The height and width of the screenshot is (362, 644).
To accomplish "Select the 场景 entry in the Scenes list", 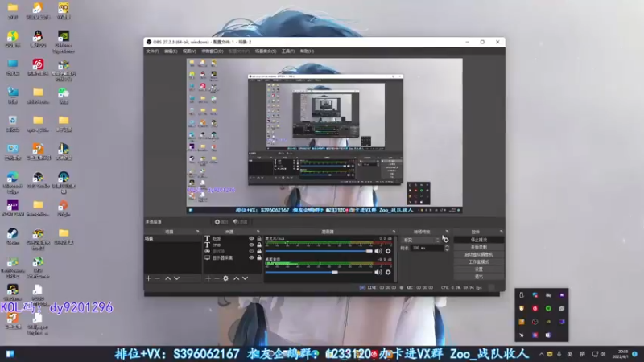I will tap(173, 238).
